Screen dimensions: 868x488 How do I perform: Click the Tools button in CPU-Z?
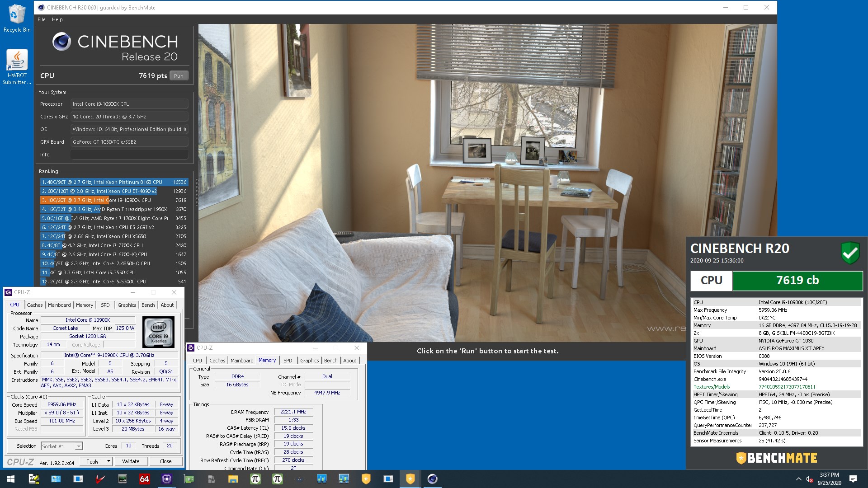click(x=93, y=461)
